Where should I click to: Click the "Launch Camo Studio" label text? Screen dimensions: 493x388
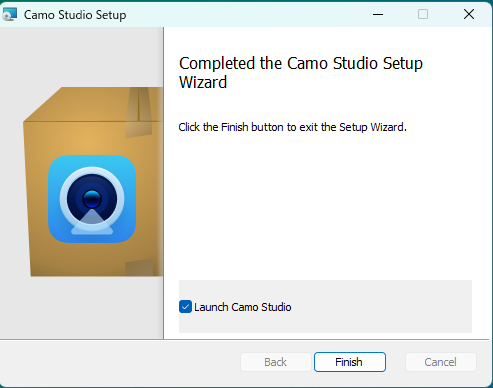pos(243,307)
